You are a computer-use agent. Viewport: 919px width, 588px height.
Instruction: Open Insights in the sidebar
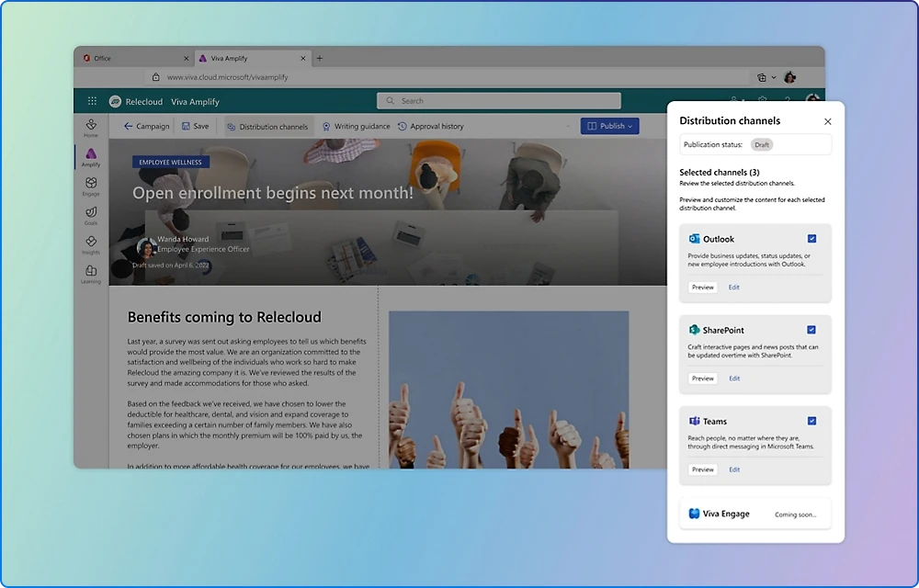point(91,244)
